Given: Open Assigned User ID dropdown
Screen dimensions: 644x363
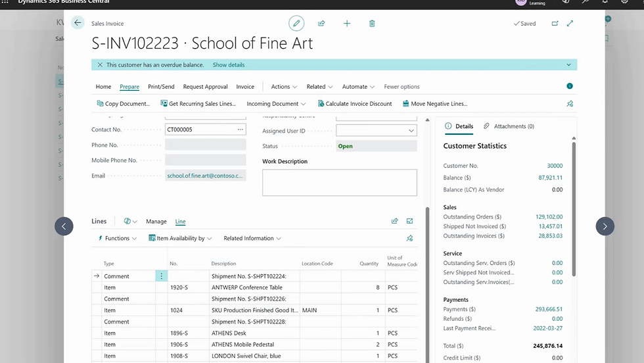Looking at the screenshot, I should coord(411,131).
